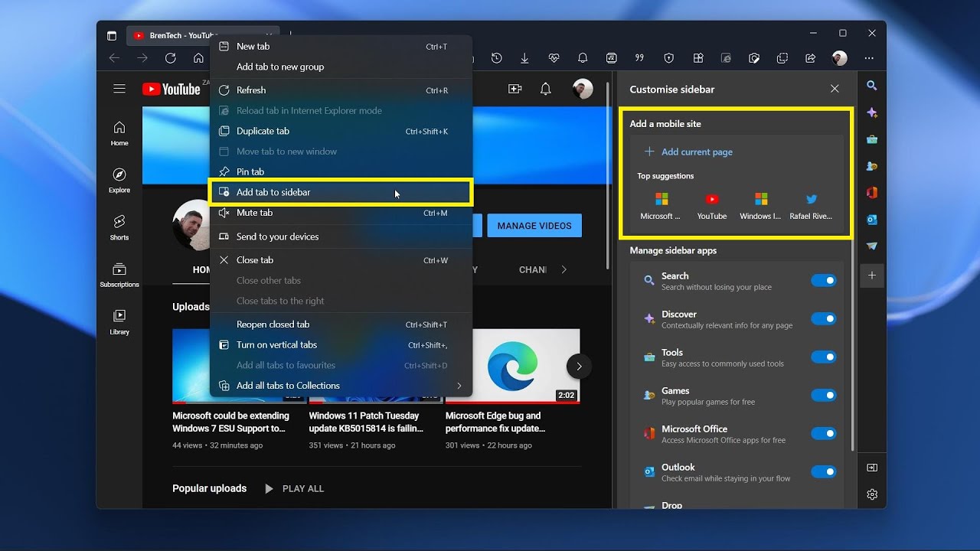Switch off the Outlook sidebar app

tap(824, 472)
